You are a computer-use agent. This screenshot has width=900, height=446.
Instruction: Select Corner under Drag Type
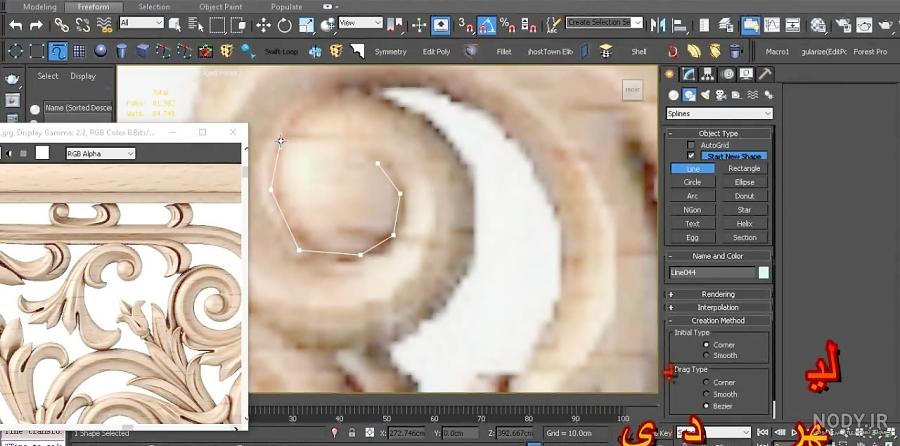pyautogui.click(x=707, y=382)
